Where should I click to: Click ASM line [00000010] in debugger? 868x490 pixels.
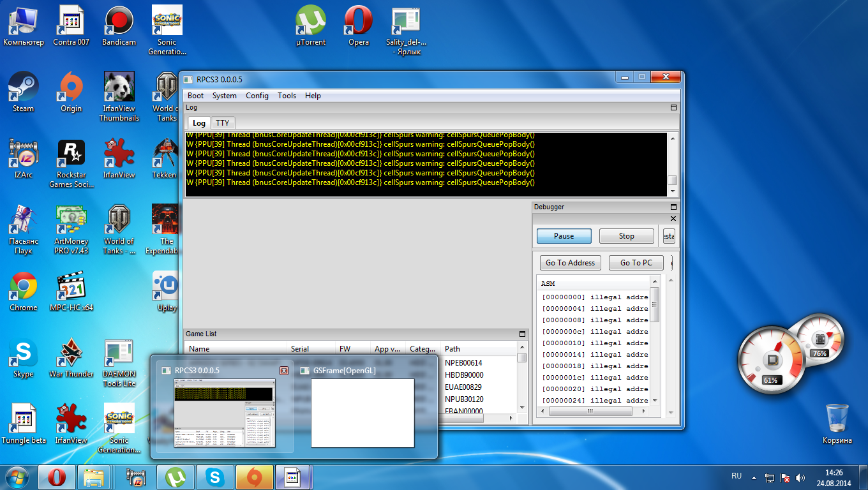594,343
